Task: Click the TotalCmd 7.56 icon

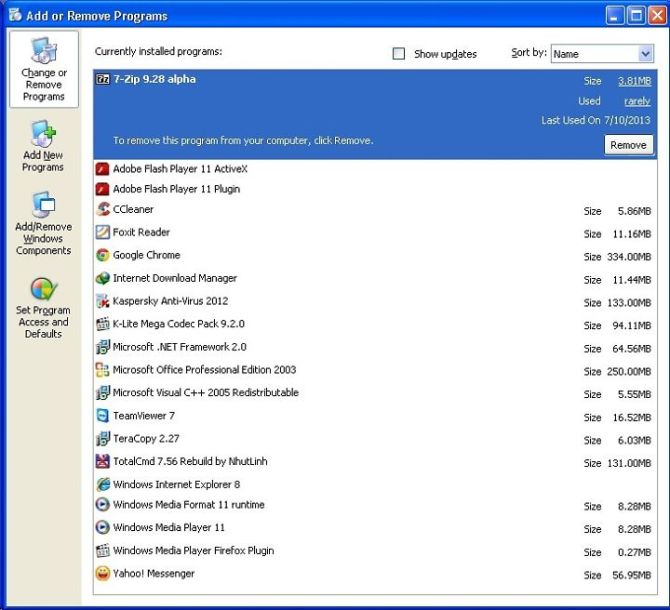Action: click(x=103, y=461)
